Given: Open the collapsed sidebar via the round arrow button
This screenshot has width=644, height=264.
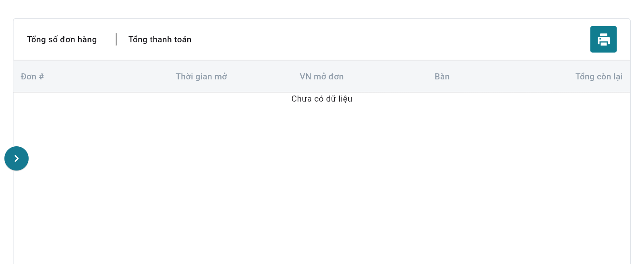Looking at the screenshot, I should pos(17,158).
